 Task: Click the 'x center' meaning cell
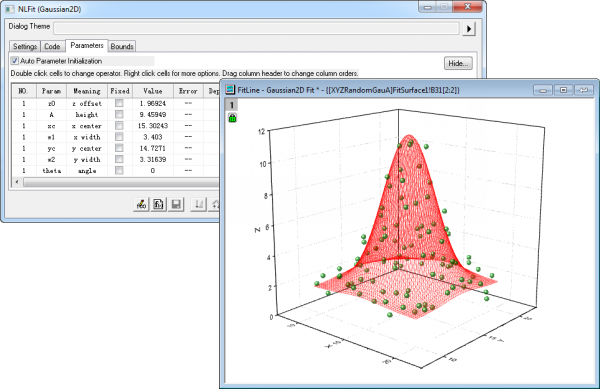(87, 125)
